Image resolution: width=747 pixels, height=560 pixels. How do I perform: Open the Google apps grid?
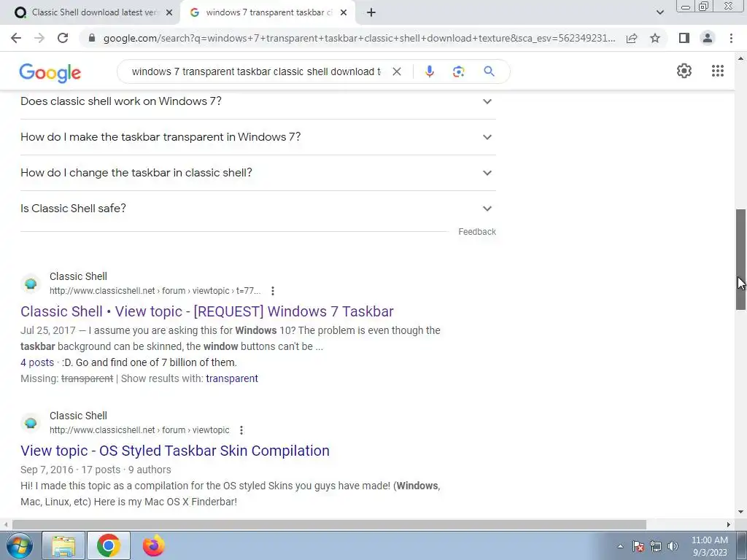tap(718, 71)
